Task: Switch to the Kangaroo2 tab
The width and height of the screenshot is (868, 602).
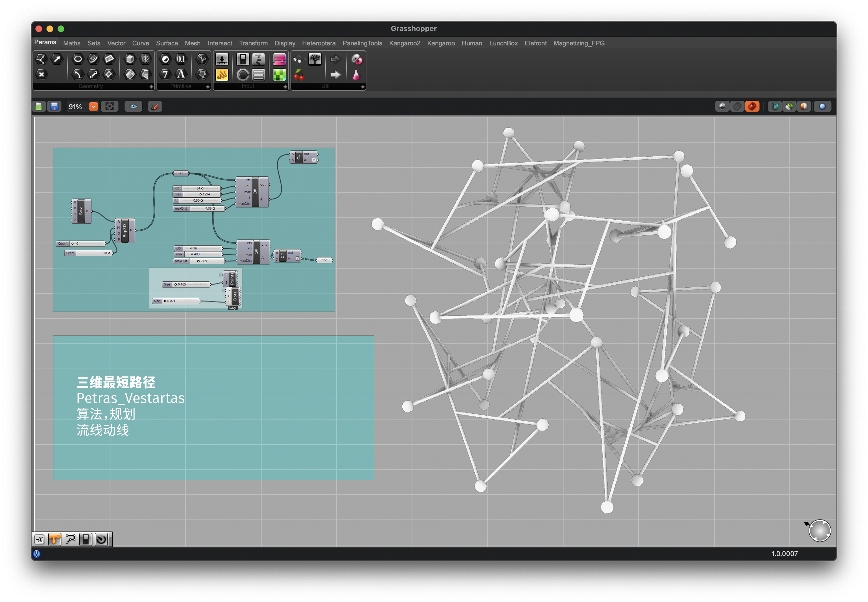Action: (404, 43)
